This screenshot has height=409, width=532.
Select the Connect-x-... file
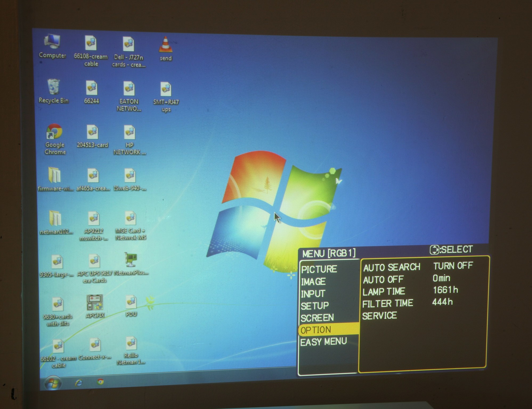tap(95, 349)
